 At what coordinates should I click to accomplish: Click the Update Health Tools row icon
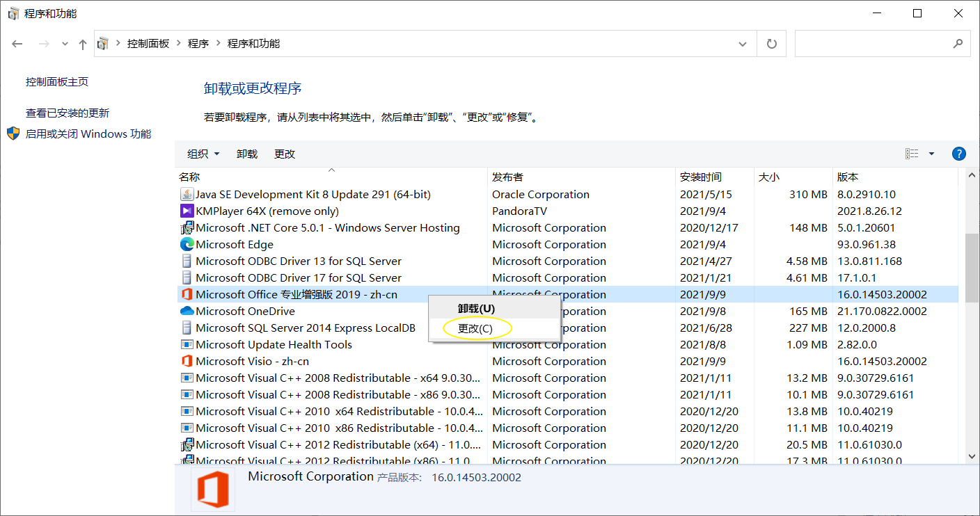187,345
